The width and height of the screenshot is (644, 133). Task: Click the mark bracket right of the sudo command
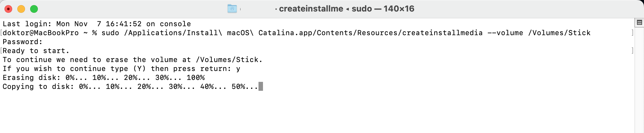pos(632,33)
